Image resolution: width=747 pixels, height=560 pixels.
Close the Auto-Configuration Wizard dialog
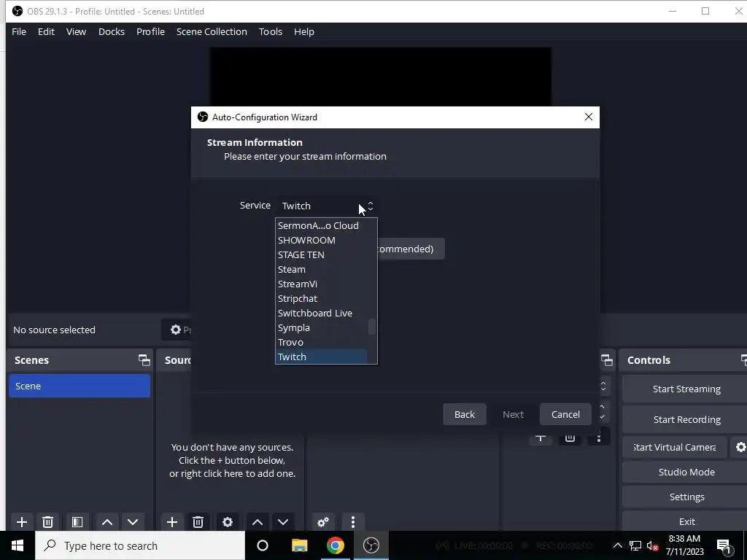pos(589,117)
